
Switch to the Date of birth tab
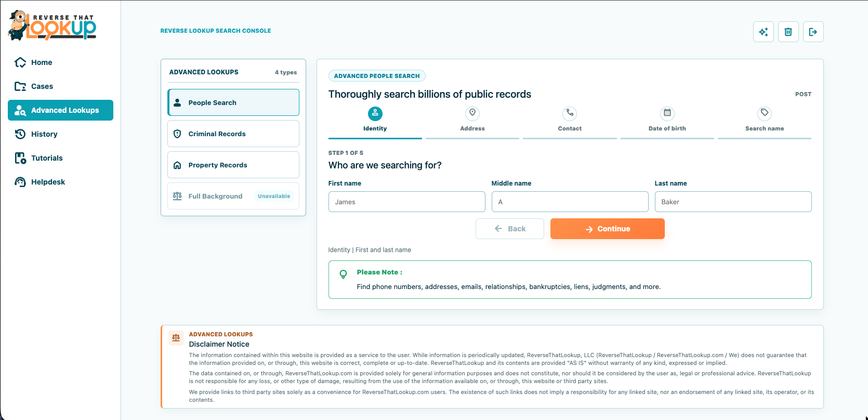coord(667,122)
